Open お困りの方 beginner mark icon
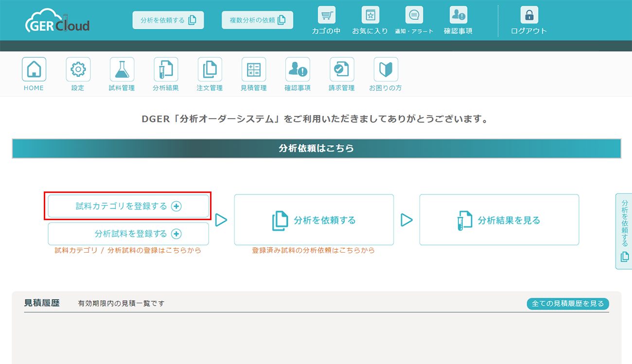 (x=386, y=69)
